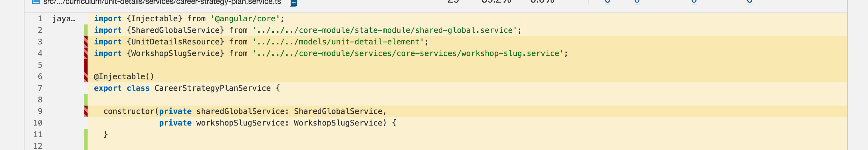
Task: Click the red coverage marker on line 9
Action: point(86,111)
